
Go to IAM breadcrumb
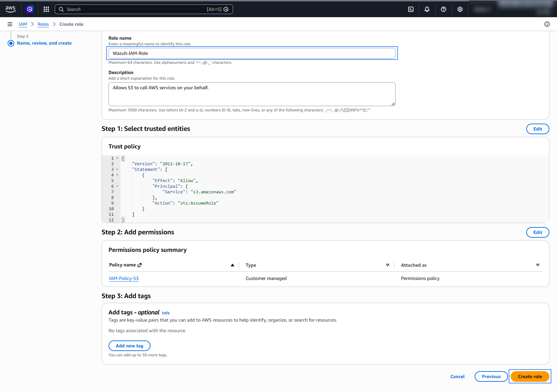23,24
